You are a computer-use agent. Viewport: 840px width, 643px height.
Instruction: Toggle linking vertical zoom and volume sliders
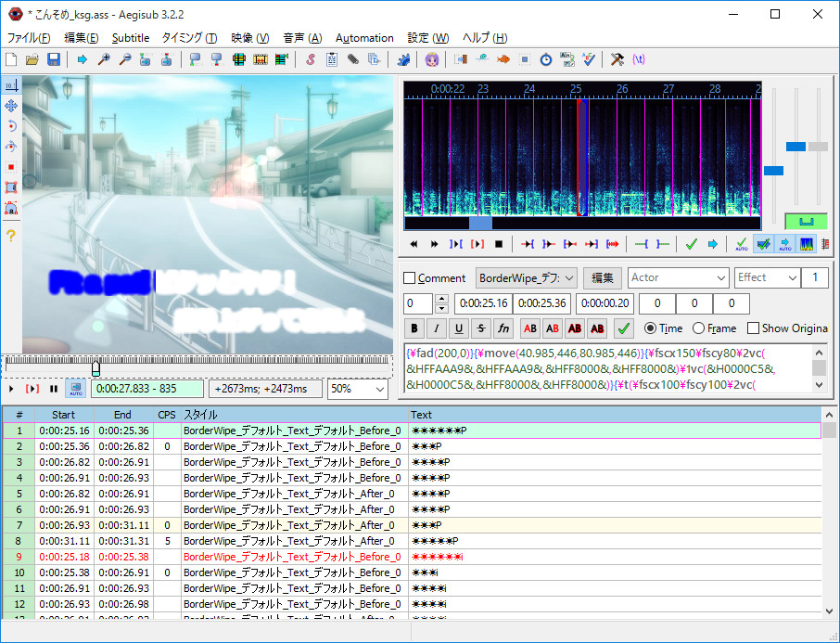click(807, 221)
